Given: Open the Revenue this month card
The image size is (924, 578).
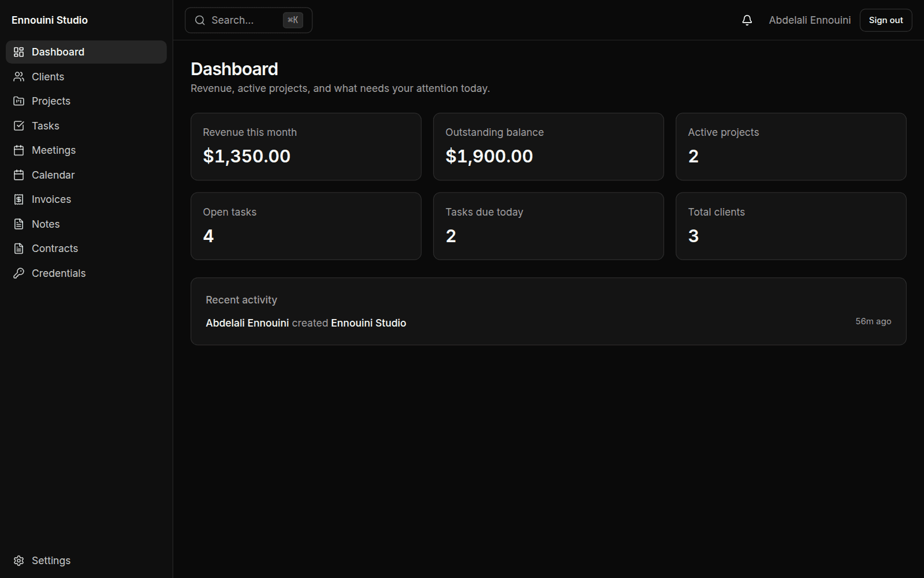Looking at the screenshot, I should pos(306,147).
